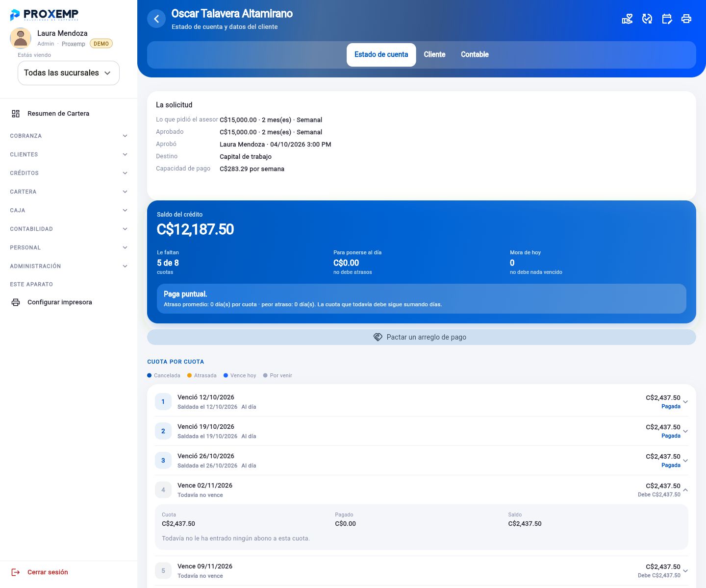Click 'Vence 09/11/2026' row text
The image size is (706, 588).
pyautogui.click(x=205, y=566)
